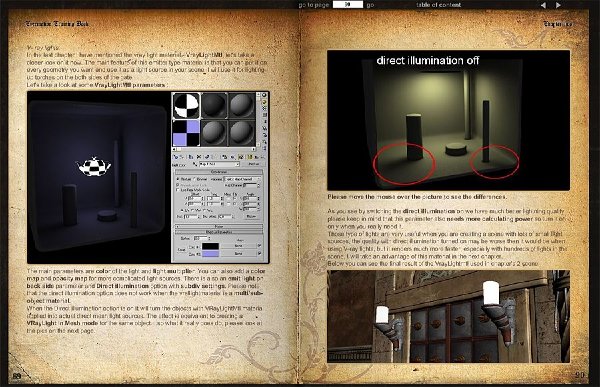Click the None map button for Color #1
This screenshot has height=387, width=600.
click(238, 246)
